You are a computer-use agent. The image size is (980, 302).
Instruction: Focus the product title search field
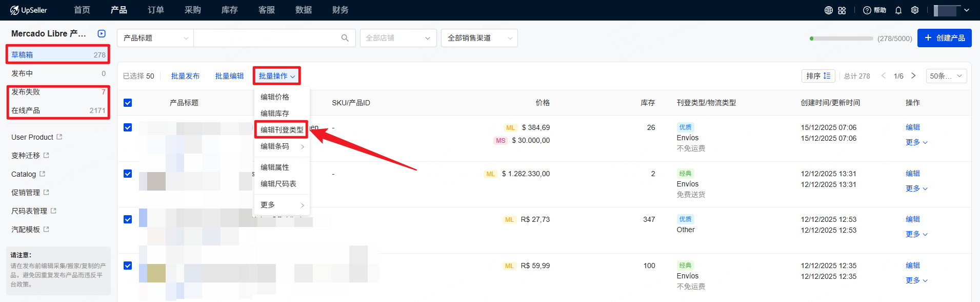267,38
